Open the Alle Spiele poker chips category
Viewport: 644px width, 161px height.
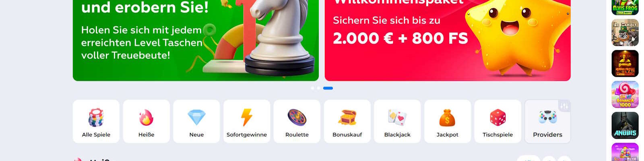click(96, 122)
